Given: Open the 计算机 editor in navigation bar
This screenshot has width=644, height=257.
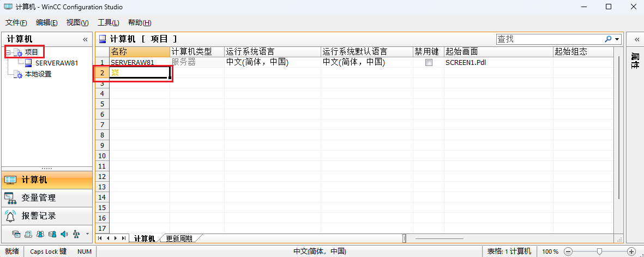Looking at the screenshot, I should [47, 180].
